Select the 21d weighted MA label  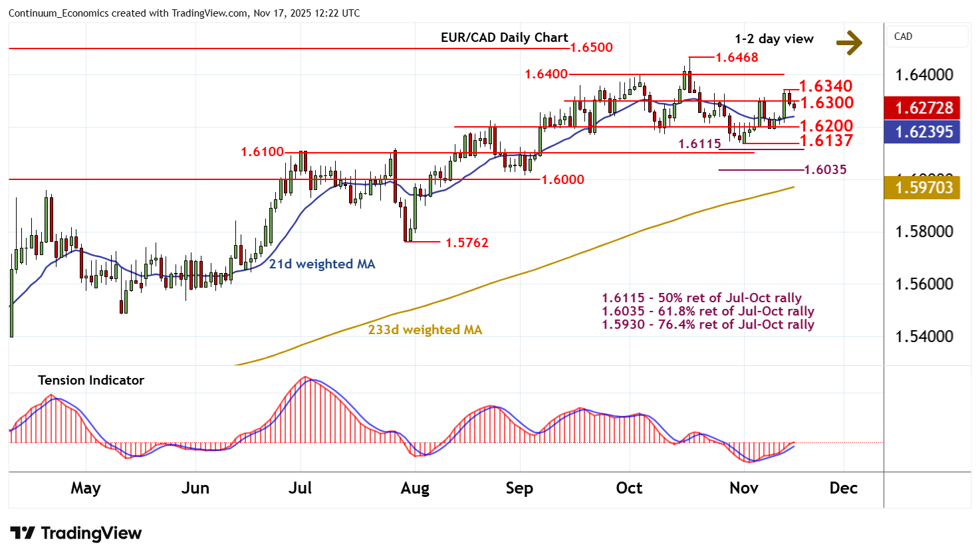click(322, 264)
